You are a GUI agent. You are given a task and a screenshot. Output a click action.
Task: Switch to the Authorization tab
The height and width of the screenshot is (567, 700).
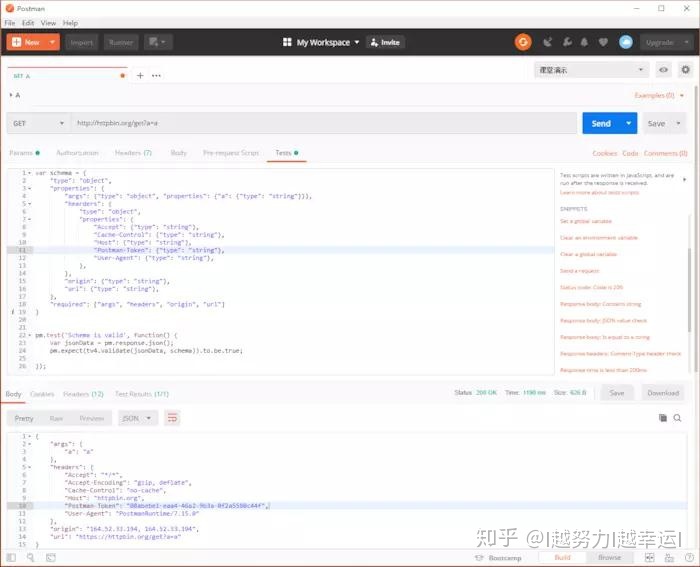(x=77, y=153)
